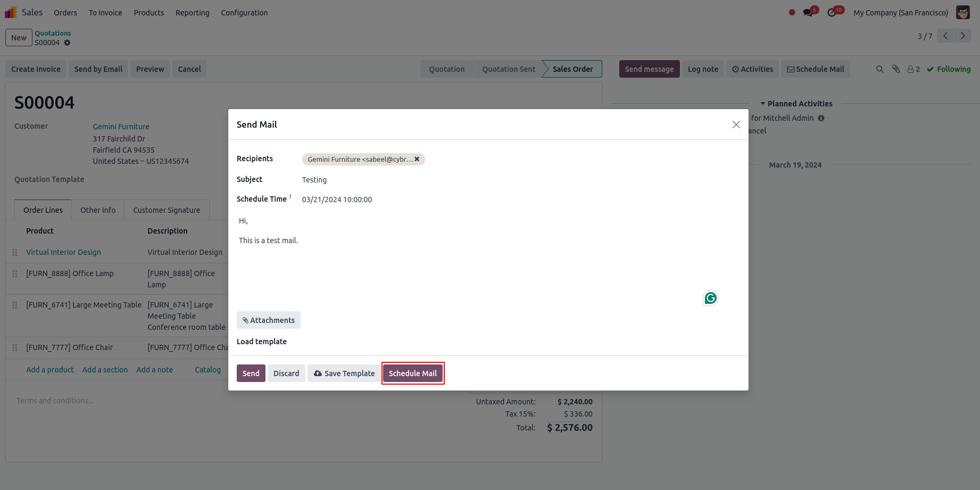
Task: Switch to the Customer Signature tab
Action: tap(167, 210)
